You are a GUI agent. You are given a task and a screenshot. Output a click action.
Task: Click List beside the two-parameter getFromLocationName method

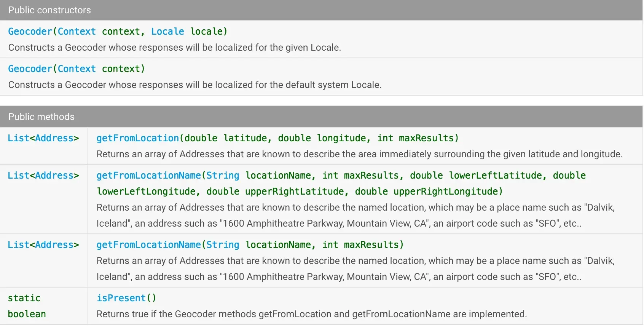[18, 245]
